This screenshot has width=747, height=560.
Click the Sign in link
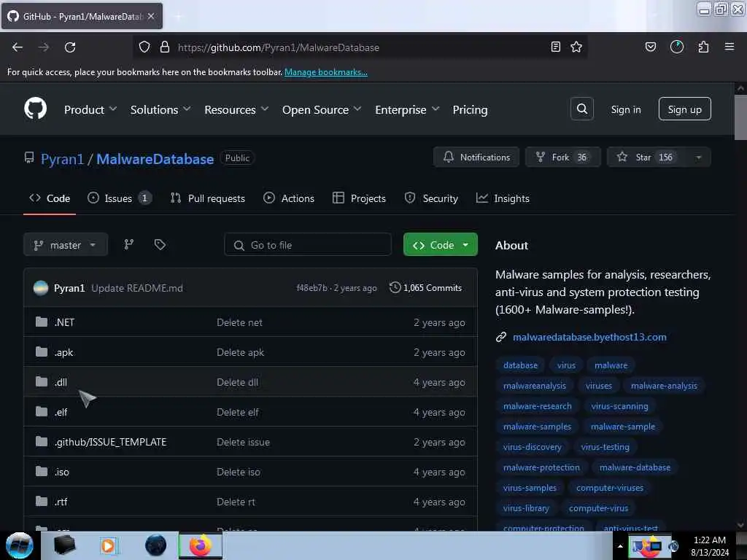(x=625, y=109)
